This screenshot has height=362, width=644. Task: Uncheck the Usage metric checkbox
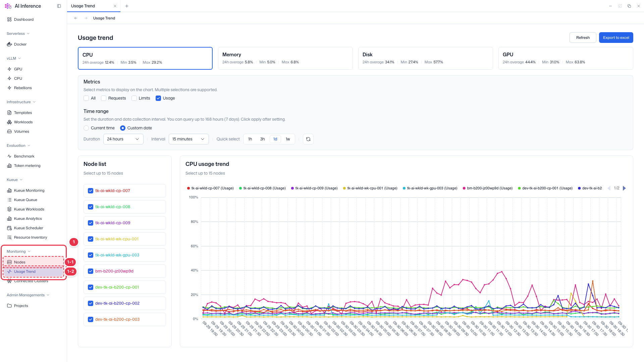pos(158,98)
